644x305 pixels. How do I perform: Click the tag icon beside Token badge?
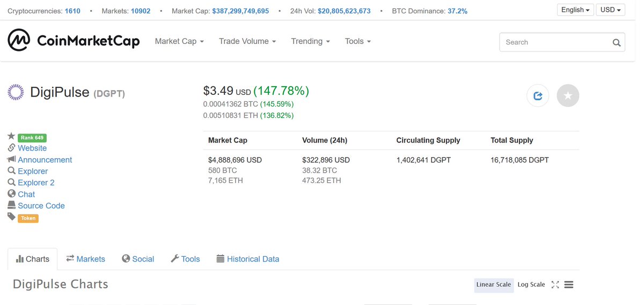pos(11,217)
